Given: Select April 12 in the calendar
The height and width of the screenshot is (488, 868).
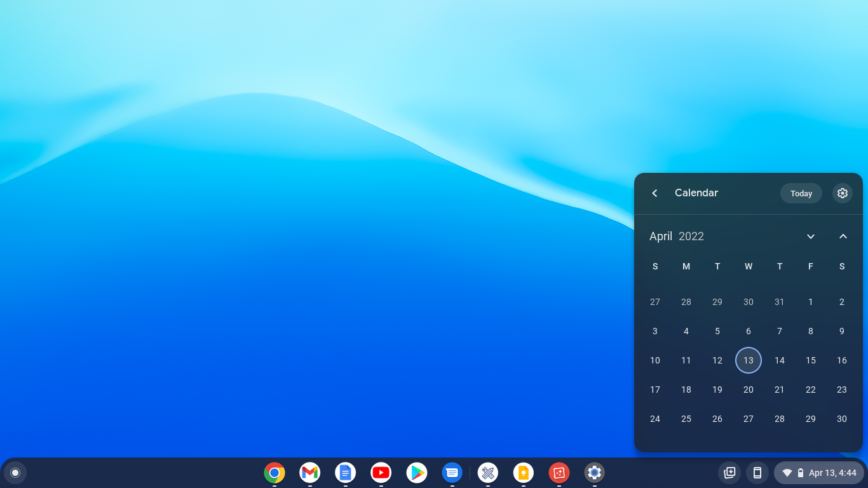Looking at the screenshot, I should [x=717, y=360].
